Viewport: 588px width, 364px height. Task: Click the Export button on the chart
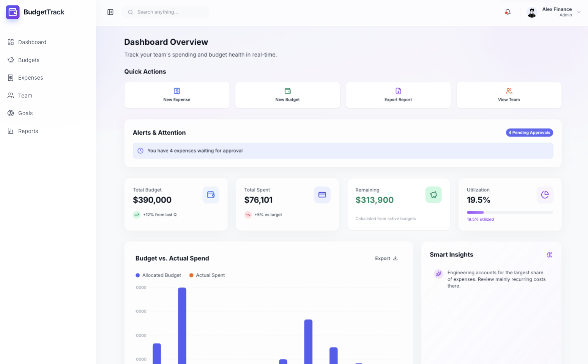(x=386, y=258)
